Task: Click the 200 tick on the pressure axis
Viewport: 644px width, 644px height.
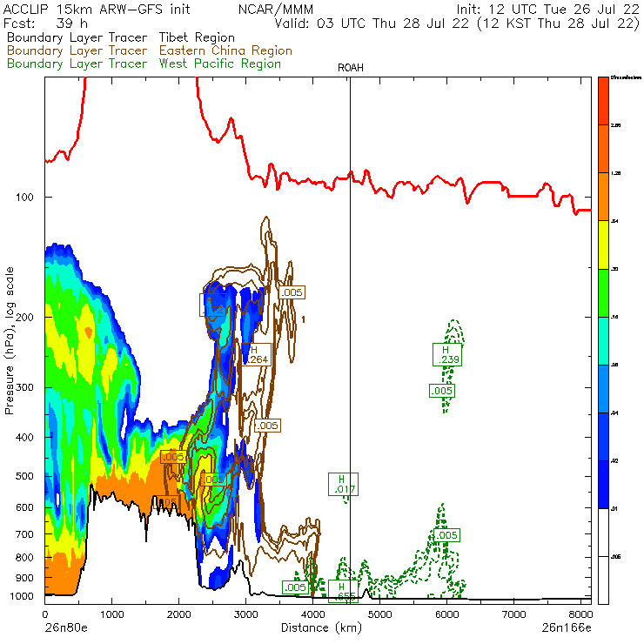Action: pos(24,318)
